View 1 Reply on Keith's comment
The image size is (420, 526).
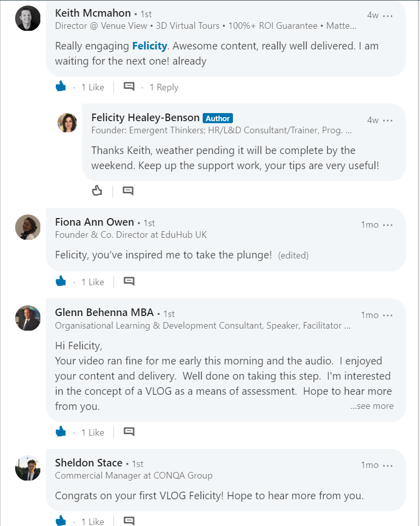tap(164, 87)
